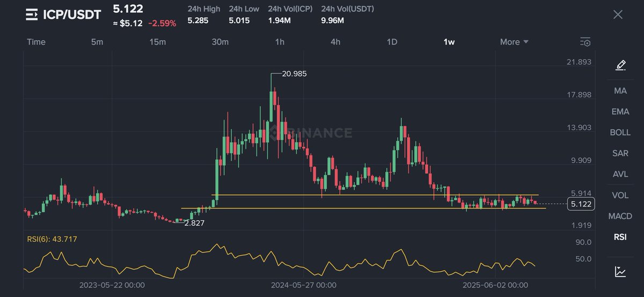This screenshot has width=644, height=297.
Task: Select the upper yellow horizontal line
Action: [x=375, y=195]
